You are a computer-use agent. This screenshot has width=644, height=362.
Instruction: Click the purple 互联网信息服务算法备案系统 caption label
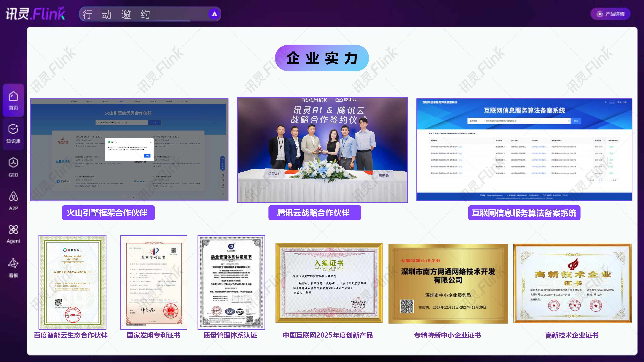524,213
